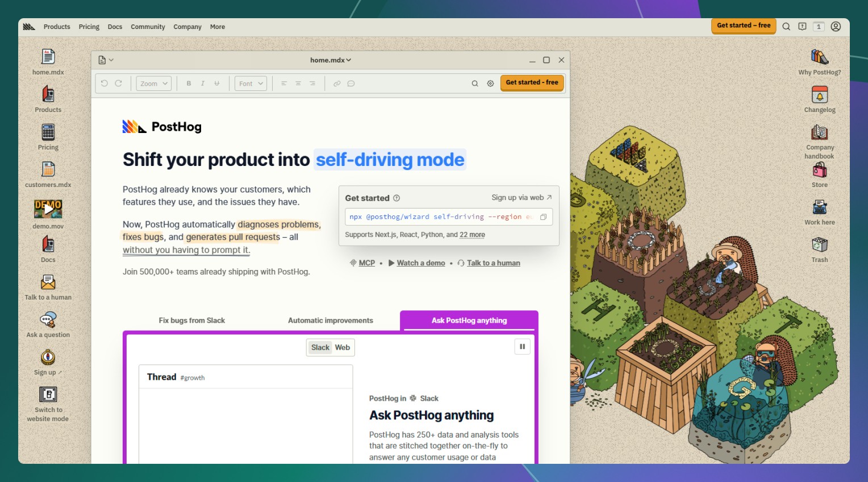Expand the Zoom dropdown
Screen dimensions: 868x482
click(154, 84)
